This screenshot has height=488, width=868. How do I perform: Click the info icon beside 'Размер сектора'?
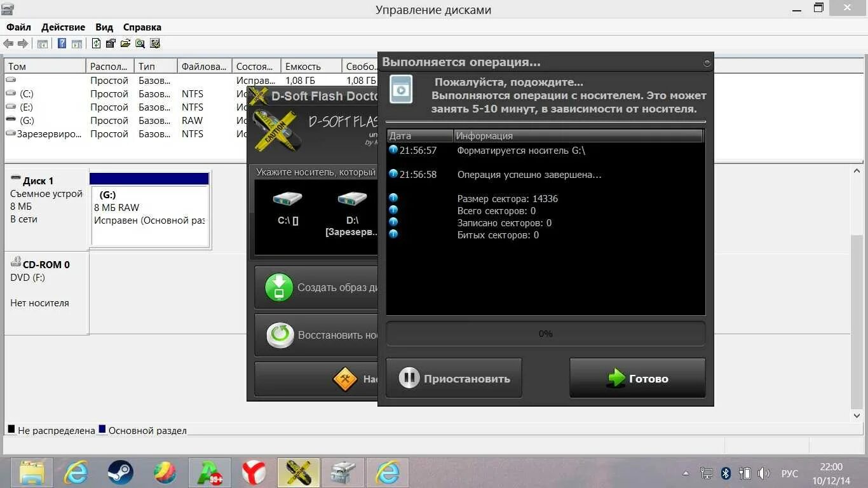point(393,198)
